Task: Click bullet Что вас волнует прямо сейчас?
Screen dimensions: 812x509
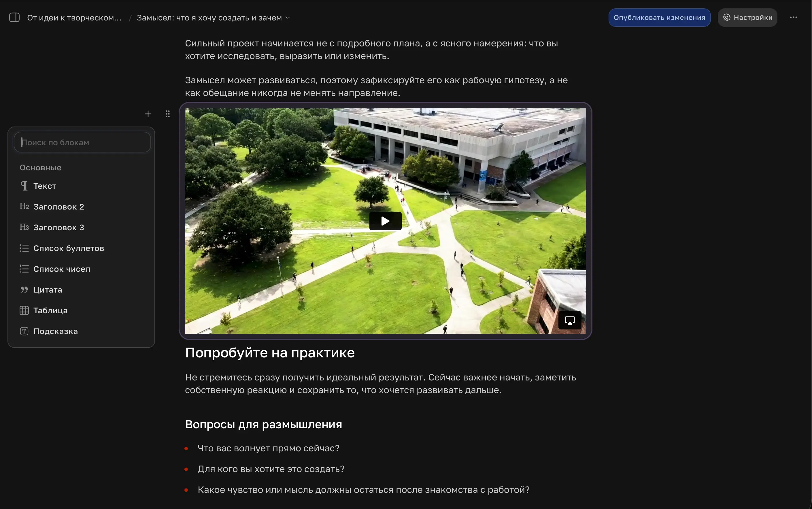Action: click(x=269, y=448)
